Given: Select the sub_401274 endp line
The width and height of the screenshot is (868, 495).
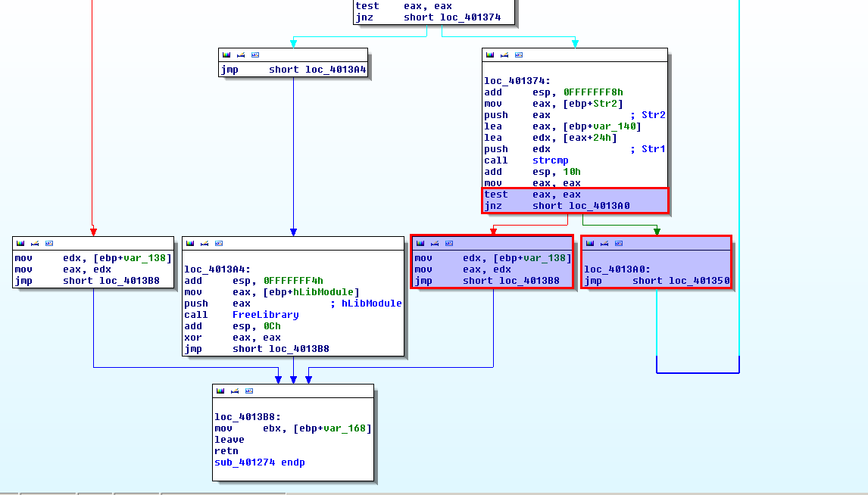Looking at the screenshot, I should point(259,462).
